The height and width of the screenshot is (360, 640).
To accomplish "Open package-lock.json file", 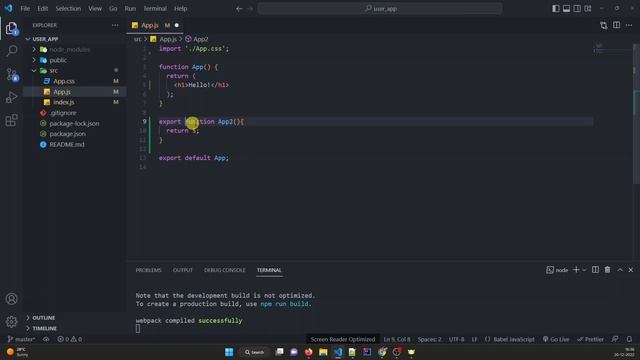I will pos(74,123).
